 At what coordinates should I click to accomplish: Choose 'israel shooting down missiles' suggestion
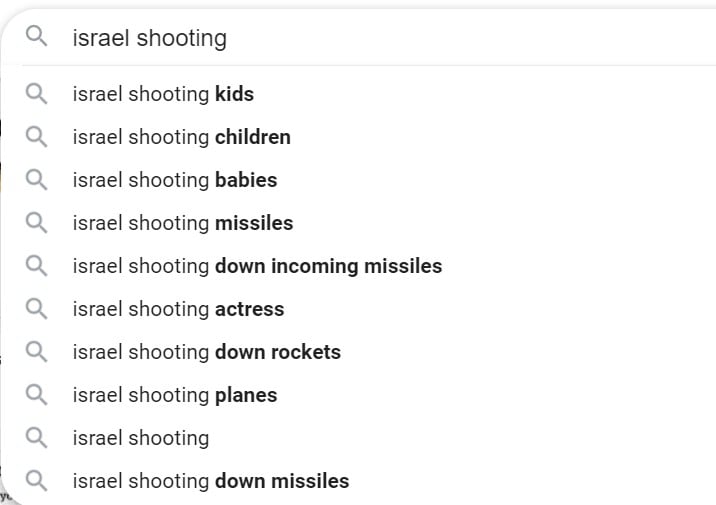(358, 480)
